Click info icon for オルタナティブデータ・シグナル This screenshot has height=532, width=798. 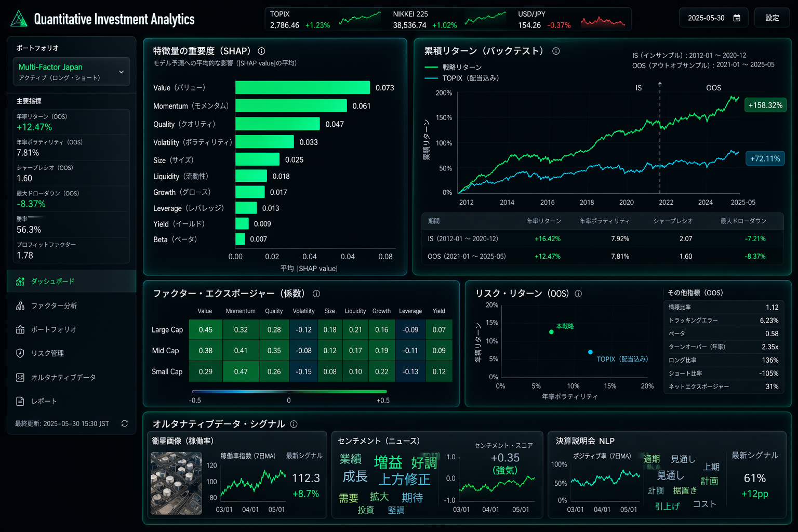[294, 424]
